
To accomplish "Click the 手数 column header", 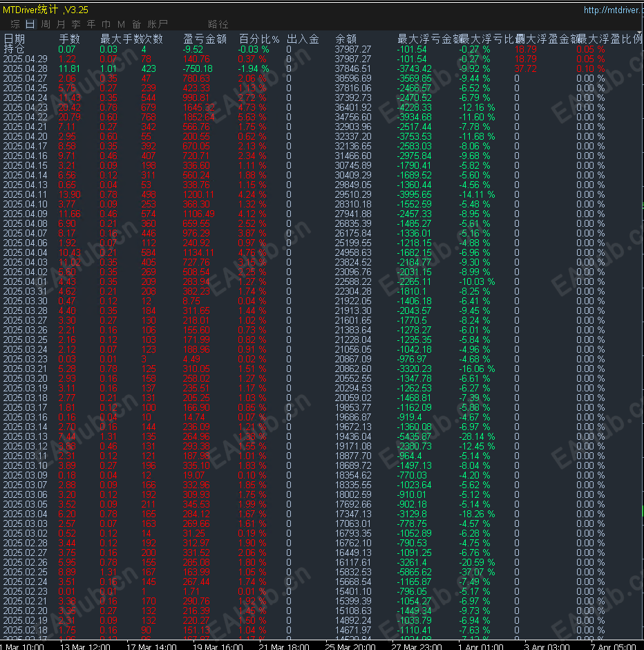I will [69, 39].
